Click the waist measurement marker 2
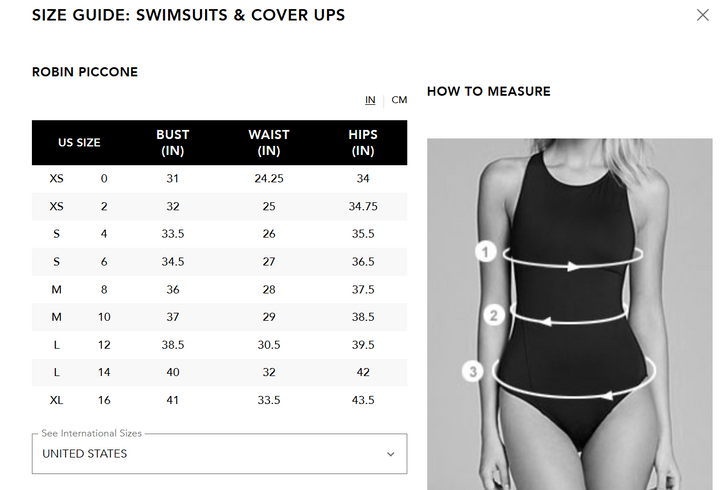The image size is (720, 490). (492, 316)
